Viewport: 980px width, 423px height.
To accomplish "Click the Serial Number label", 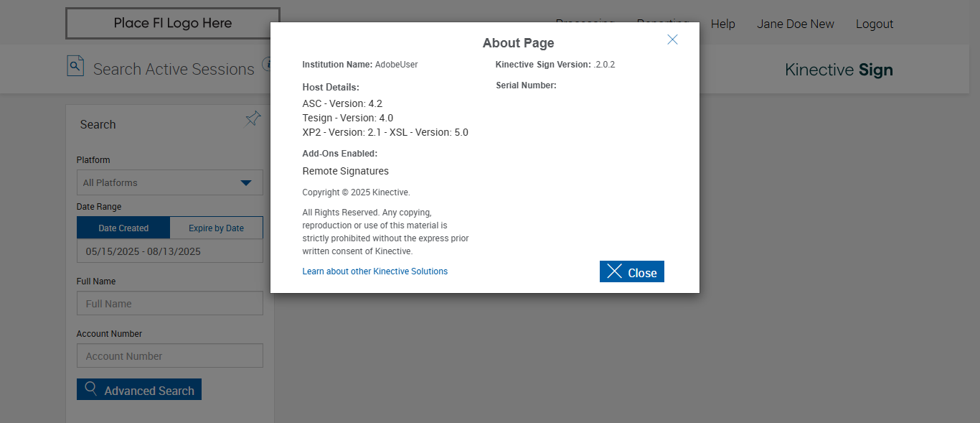I will tap(526, 85).
